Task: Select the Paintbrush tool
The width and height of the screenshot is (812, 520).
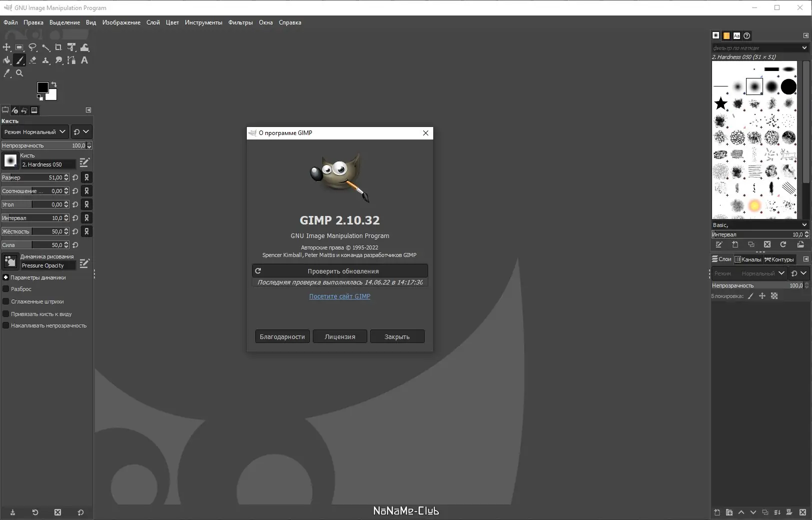Action: click(x=19, y=60)
